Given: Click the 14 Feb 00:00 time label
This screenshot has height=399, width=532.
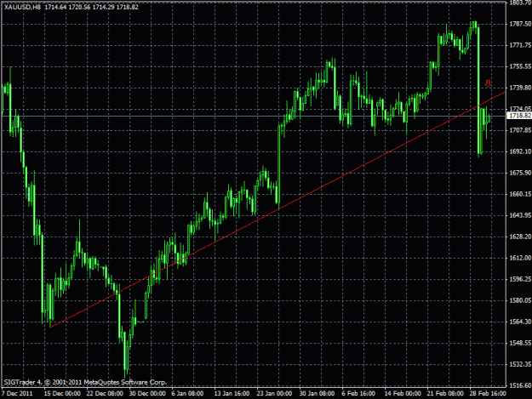Looking at the screenshot, I should pos(403,394).
